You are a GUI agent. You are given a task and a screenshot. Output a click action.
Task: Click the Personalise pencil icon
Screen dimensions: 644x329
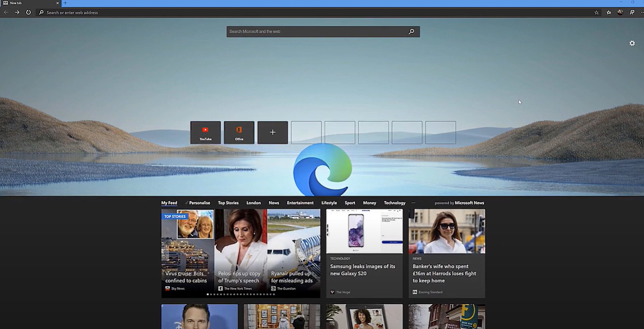tap(187, 203)
